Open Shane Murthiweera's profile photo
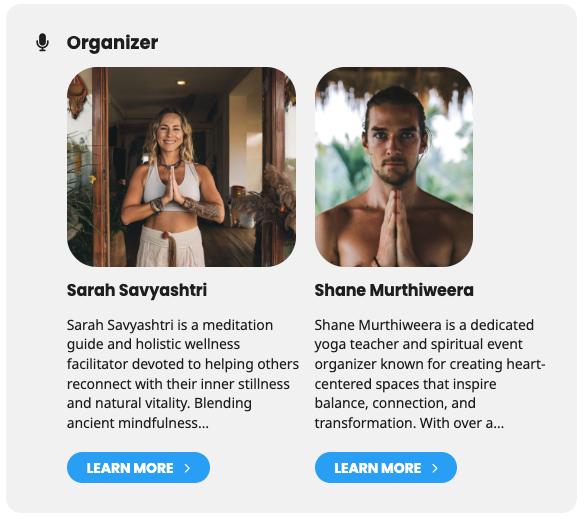 pyautogui.click(x=394, y=167)
